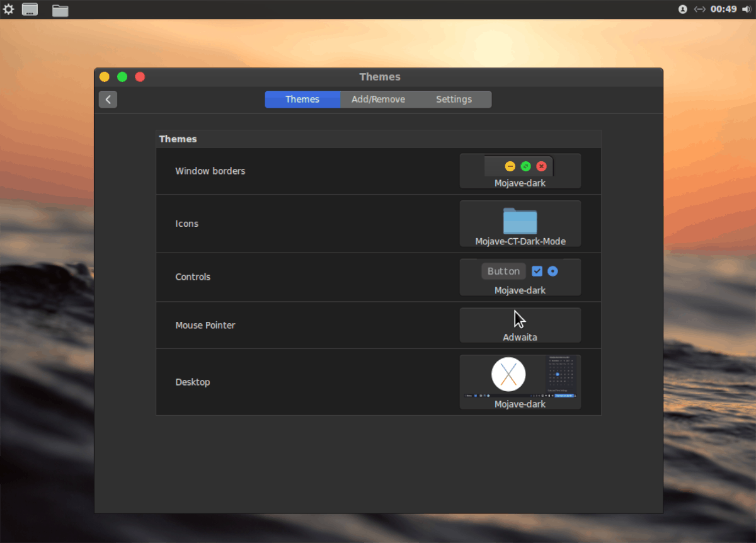Select the Mojave-CT-Dark-Mode icons thumbnail
Screen dimensions: 756x543
(520, 224)
